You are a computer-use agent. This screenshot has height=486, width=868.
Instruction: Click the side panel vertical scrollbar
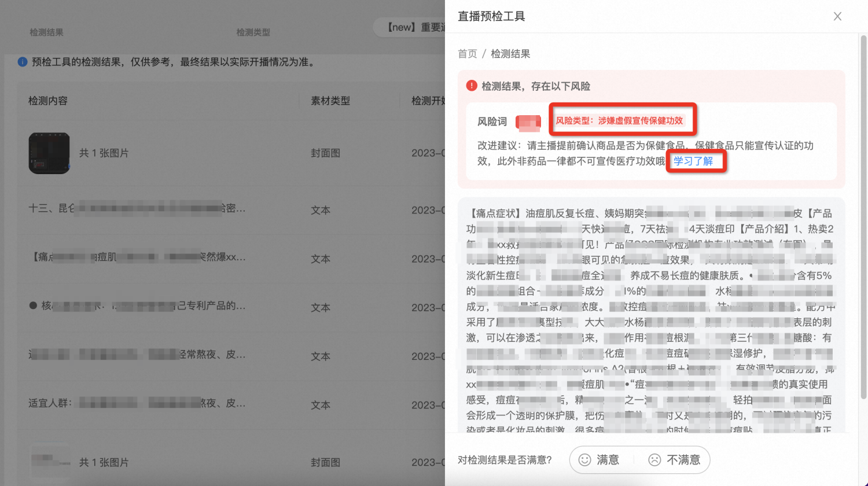[x=863, y=217]
